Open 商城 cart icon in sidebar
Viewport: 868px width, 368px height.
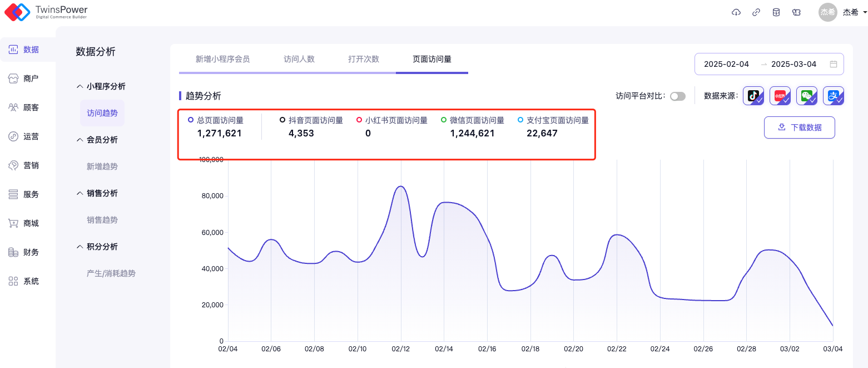(13, 223)
